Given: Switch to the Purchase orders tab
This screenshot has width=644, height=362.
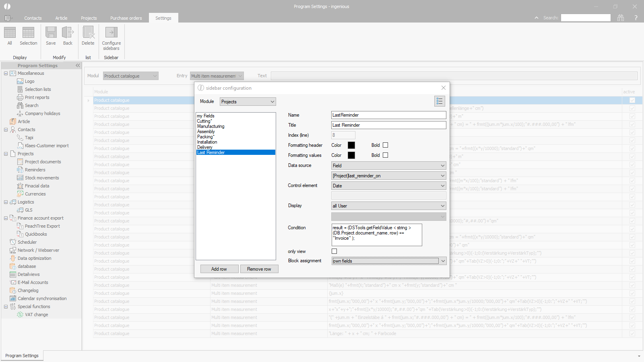Looking at the screenshot, I should pyautogui.click(x=126, y=18).
